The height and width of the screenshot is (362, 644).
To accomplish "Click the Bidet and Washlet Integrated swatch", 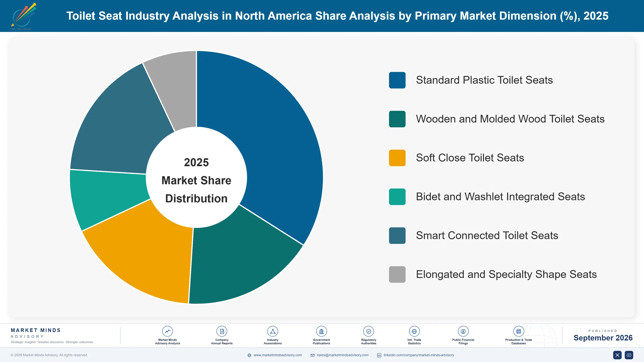I will tap(397, 197).
